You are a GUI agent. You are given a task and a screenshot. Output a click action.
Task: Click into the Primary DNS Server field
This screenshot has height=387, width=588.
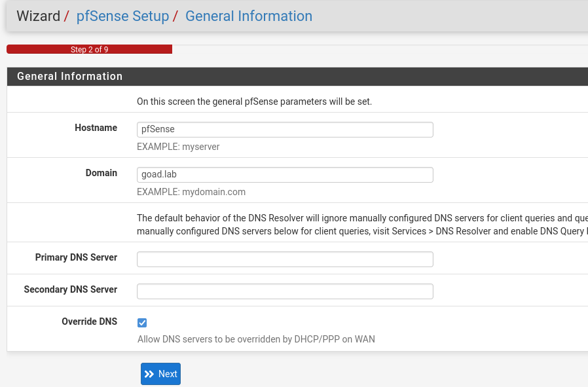pos(285,259)
